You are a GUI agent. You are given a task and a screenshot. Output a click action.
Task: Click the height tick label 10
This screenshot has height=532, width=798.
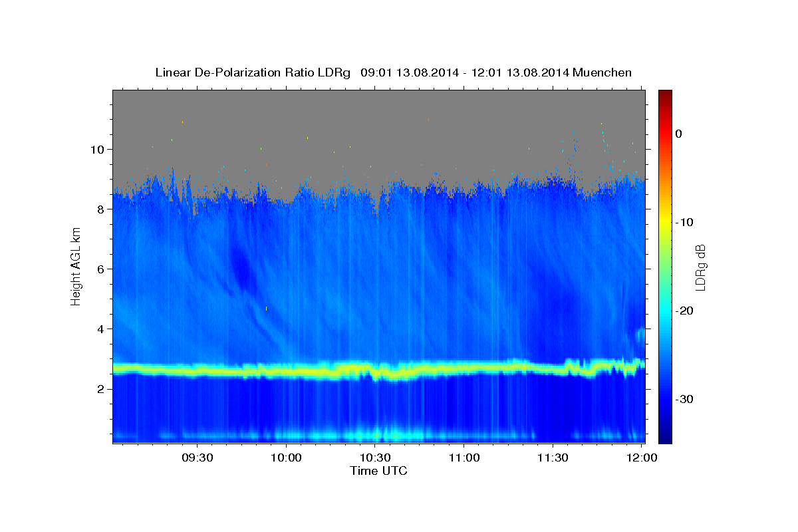(x=99, y=149)
